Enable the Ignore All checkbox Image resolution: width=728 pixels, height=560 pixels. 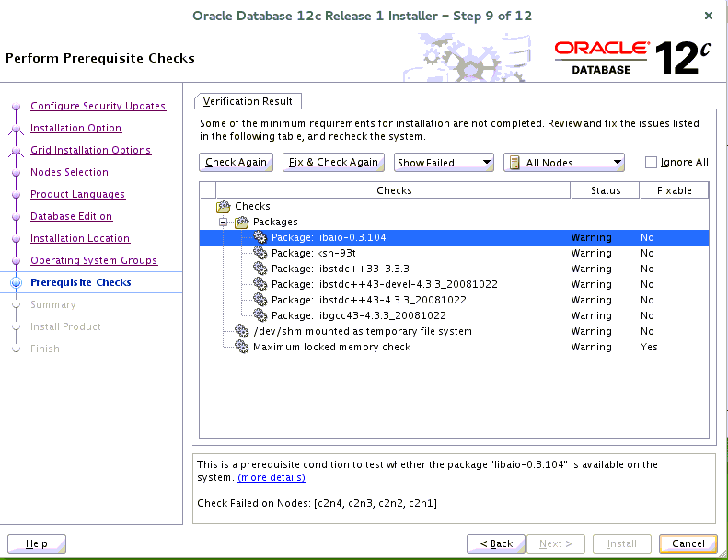coord(651,163)
